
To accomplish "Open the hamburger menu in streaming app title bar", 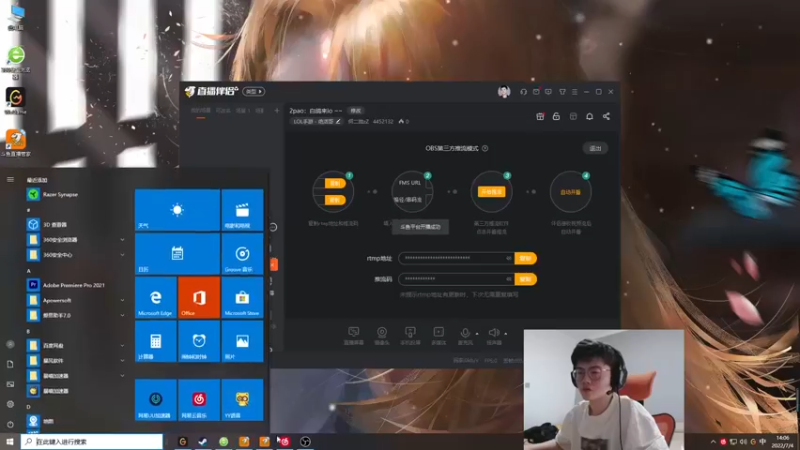I will [574, 92].
